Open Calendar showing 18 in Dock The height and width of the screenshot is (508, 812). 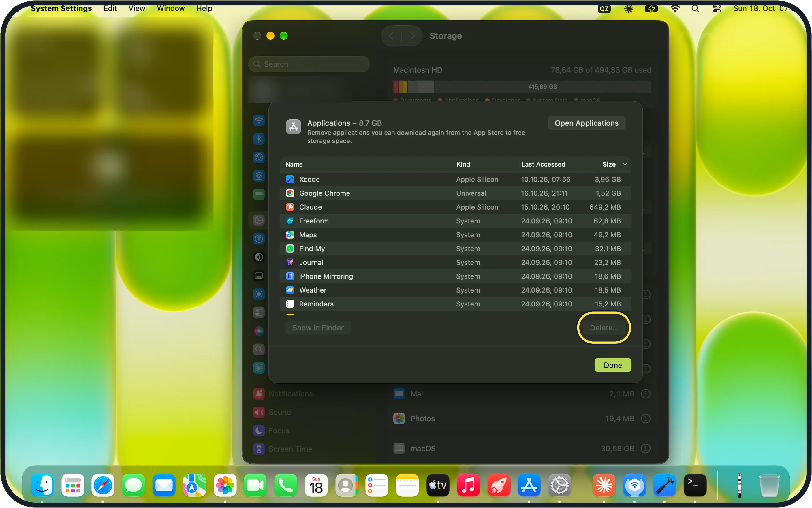316,485
